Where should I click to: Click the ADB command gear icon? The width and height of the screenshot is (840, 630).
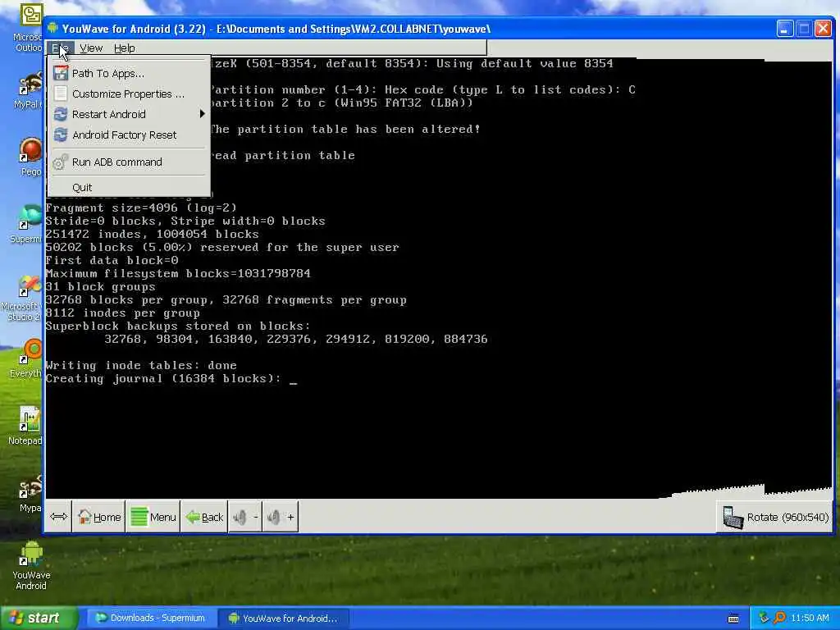click(x=60, y=162)
